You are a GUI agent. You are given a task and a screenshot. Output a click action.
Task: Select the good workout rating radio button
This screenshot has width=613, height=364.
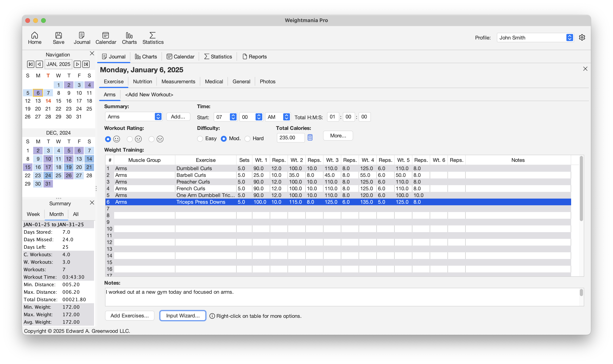(108, 139)
